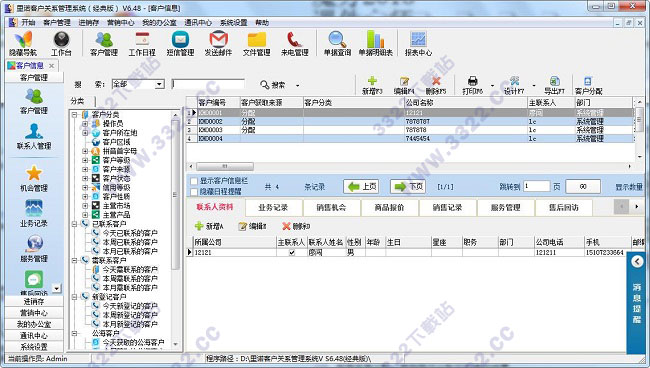This screenshot has height=368, width=650.
Task: Switch to the 销售机会 tab
Action: click(x=331, y=207)
